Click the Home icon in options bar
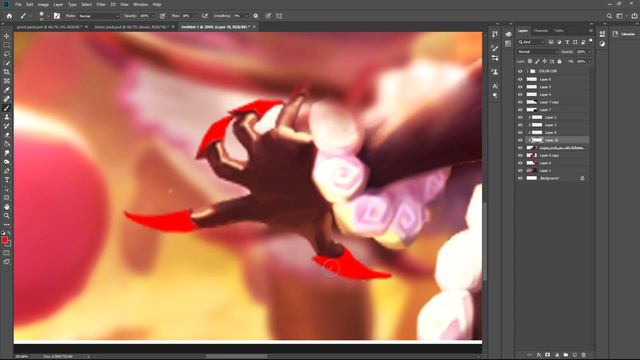The image size is (640, 360). coord(9,16)
